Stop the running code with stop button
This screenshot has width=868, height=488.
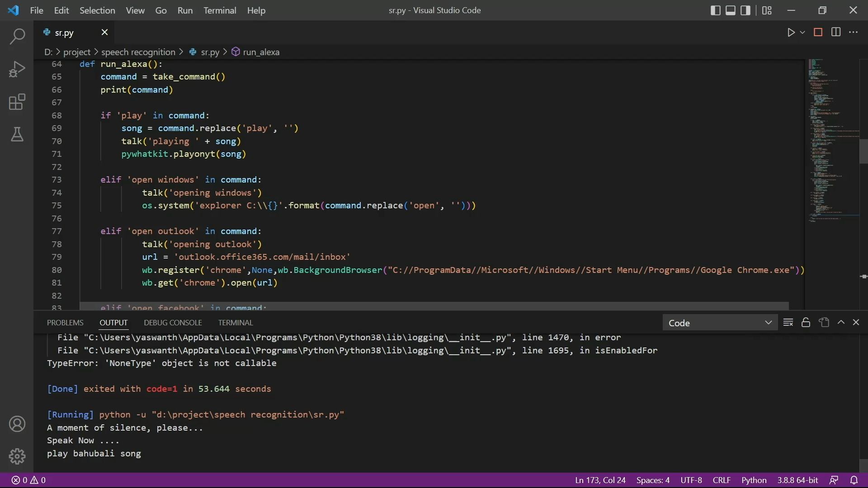[x=818, y=33]
